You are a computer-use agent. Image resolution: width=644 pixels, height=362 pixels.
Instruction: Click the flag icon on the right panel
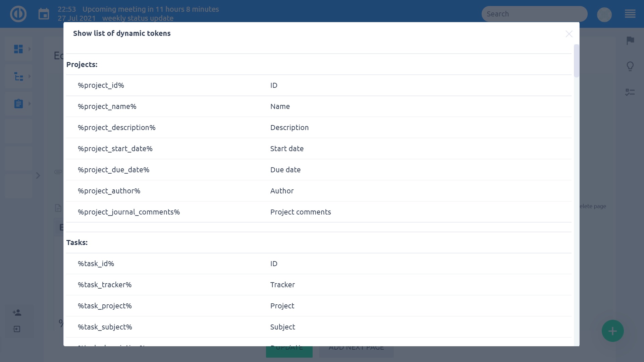[x=630, y=41]
